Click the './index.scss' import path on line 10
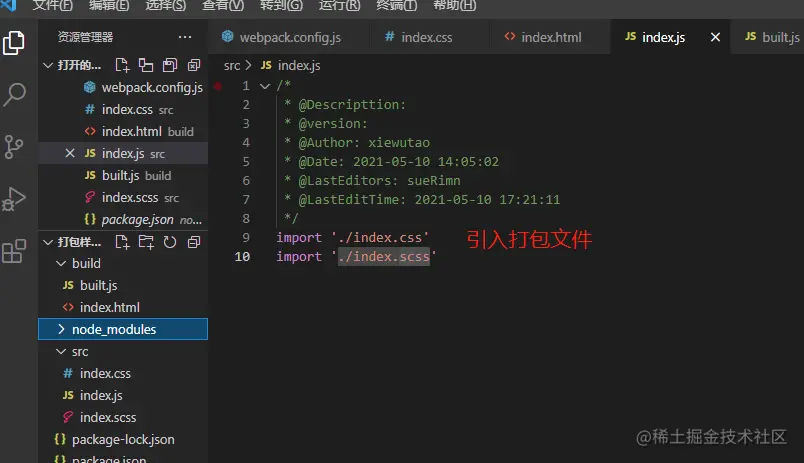Image resolution: width=804 pixels, height=463 pixels. pos(384,256)
